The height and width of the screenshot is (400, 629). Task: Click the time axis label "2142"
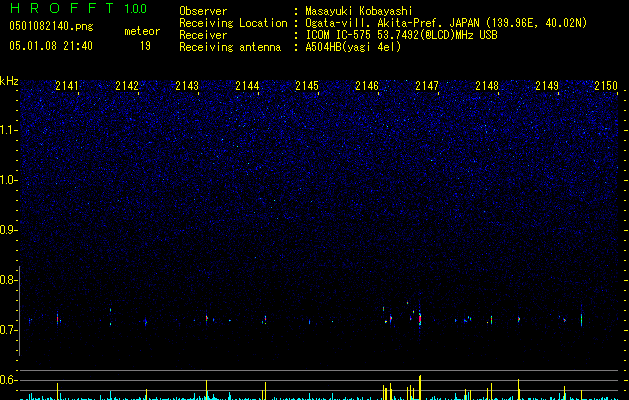click(x=127, y=86)
